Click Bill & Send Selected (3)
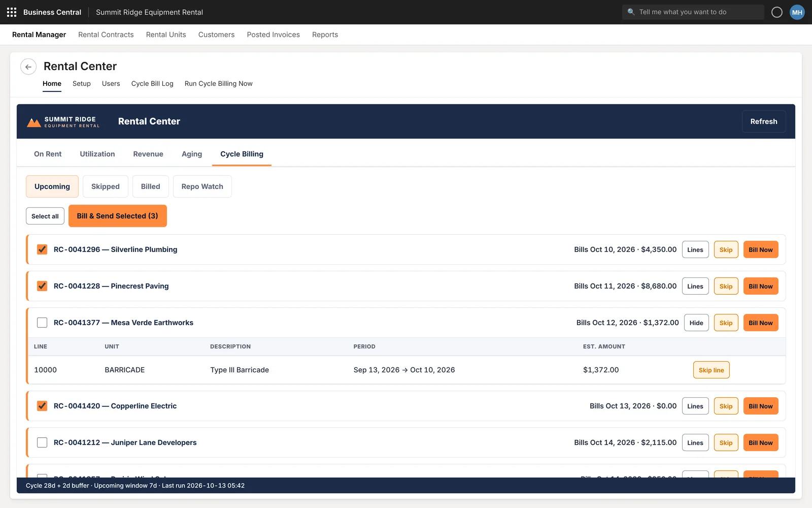Screen dimensions: 812x508 pyautogui.click(x=118, y=216)
